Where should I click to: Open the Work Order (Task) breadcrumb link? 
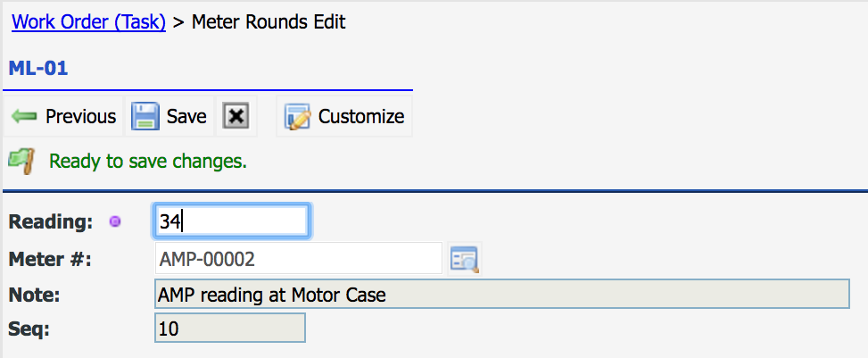pyautogui.click(x=88, y=22)
